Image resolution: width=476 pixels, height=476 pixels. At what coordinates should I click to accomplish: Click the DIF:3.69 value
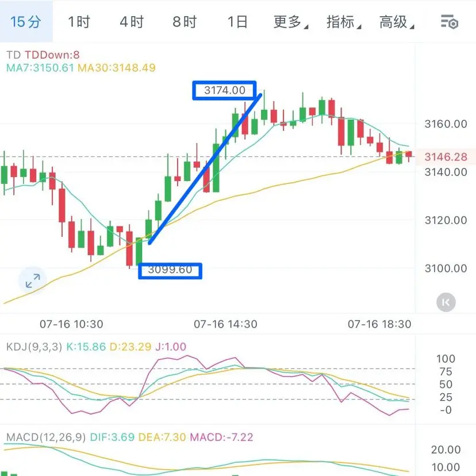click(112, 437)
